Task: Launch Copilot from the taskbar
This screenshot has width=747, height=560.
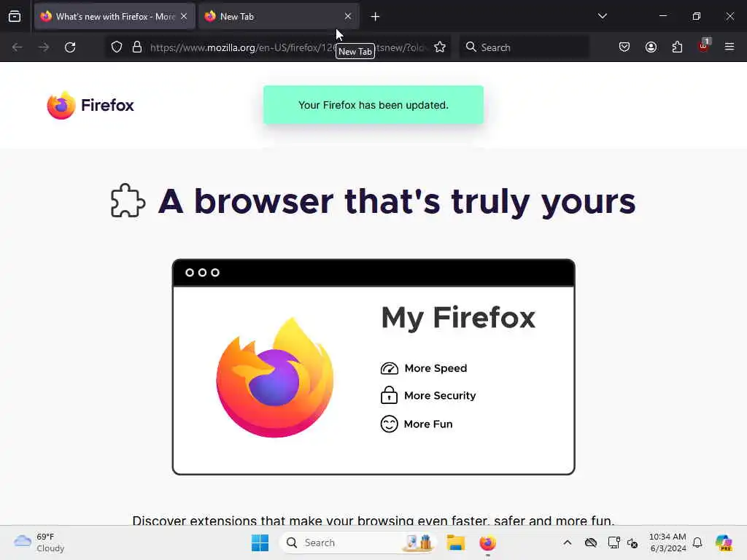Action: 724,542
